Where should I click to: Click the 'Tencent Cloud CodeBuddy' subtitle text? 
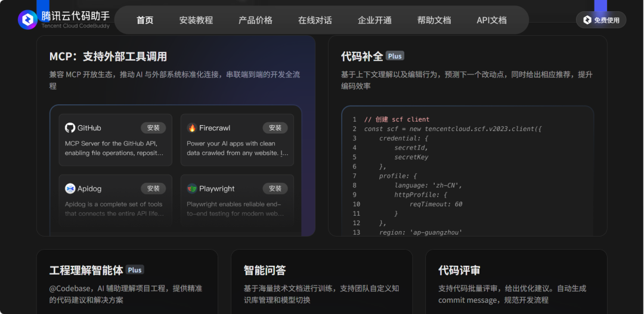[76, 26]
